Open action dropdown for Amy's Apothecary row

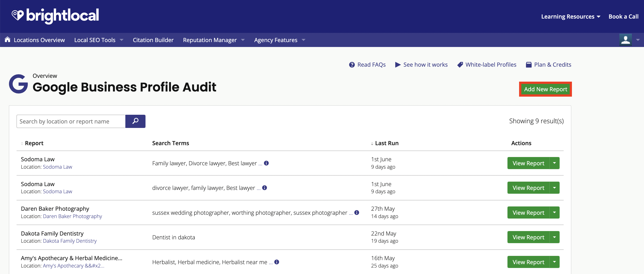point(554,262)
